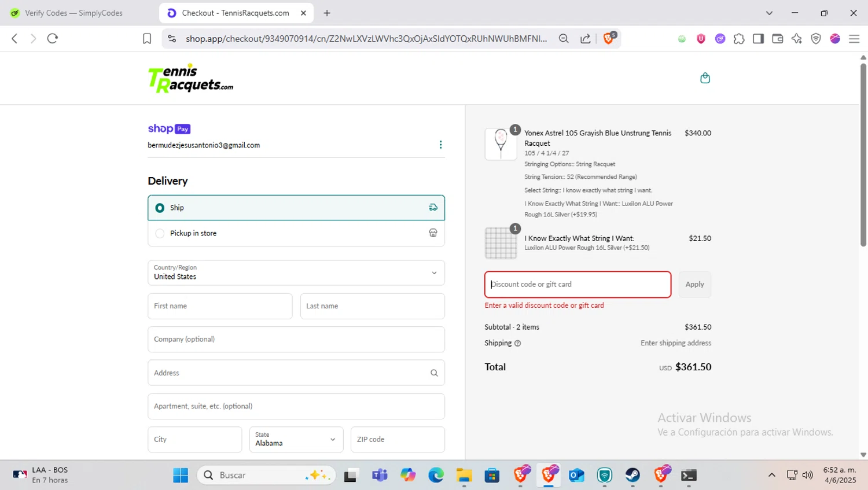
Task: Click the TennisRacquets.com logo
Action: tap(190, 78)
